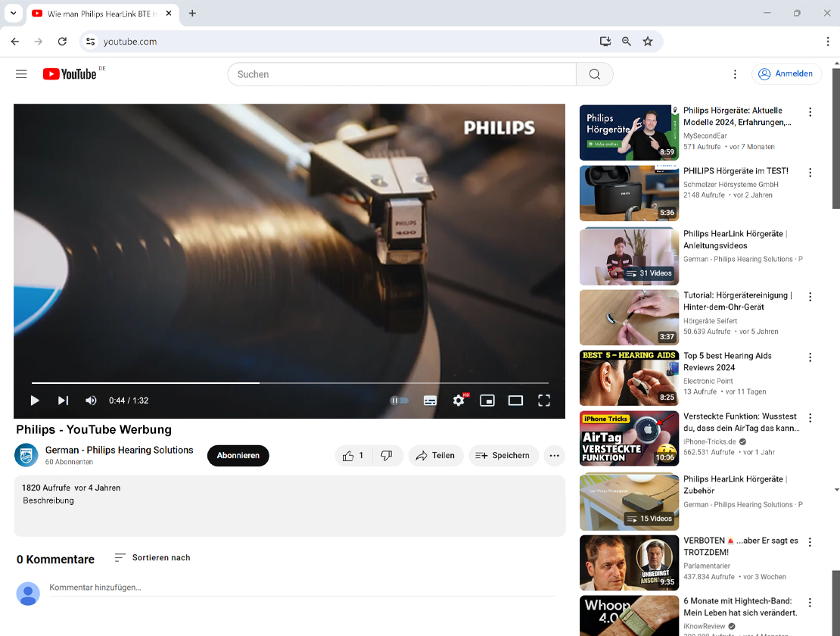Viewport: 840px width, 636px height.
Task: Open the tab search dropdown arrow
Action: [14, 14]
